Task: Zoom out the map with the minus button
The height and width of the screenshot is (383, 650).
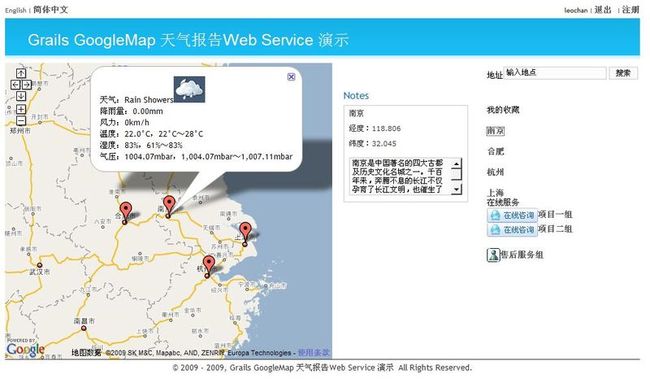Action: pos(21,120)
